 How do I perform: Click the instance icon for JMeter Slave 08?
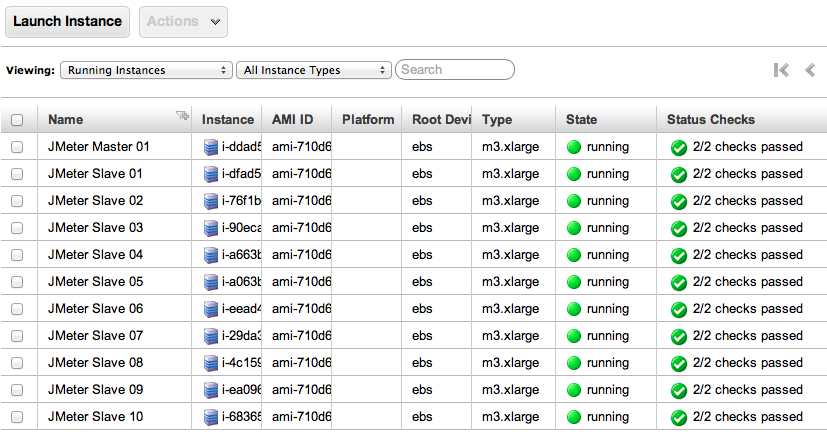click(211, 363)
